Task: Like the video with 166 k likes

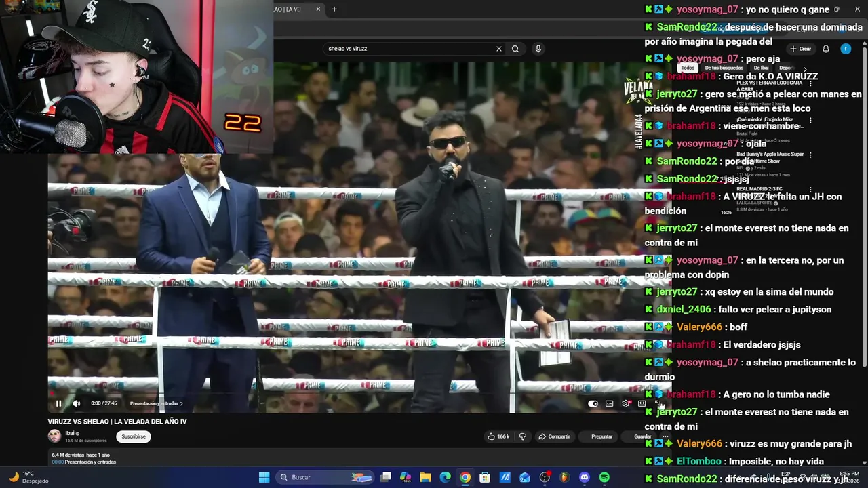Action: (x=498, y=436)
